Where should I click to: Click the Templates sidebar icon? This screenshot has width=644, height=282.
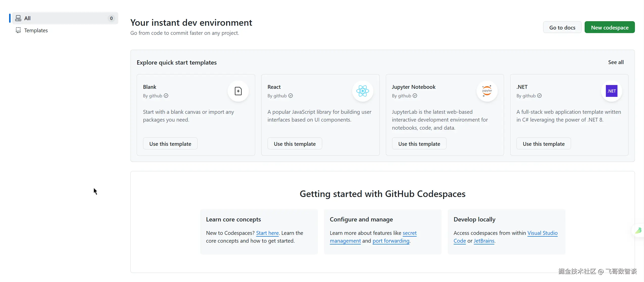click(x=18, y=30)
